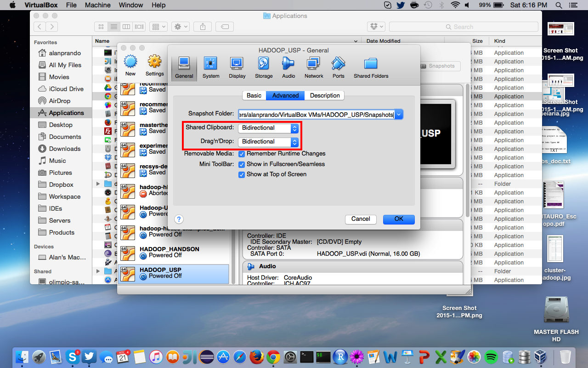The height and width of the screenshot is (368, 588).
Task: Open Dropbox toolbar dropdown in Finder
Action: [x=376, y=27]
